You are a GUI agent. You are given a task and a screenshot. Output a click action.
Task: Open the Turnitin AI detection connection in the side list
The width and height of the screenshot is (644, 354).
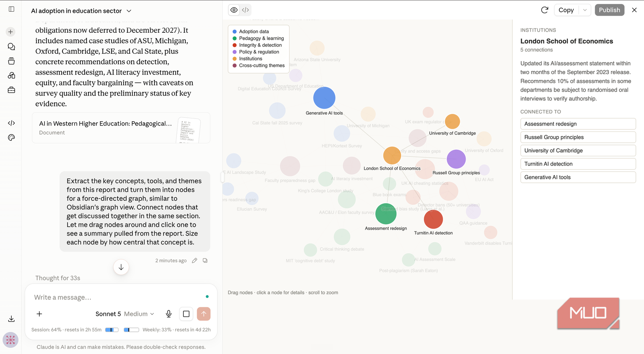[578, 164]
